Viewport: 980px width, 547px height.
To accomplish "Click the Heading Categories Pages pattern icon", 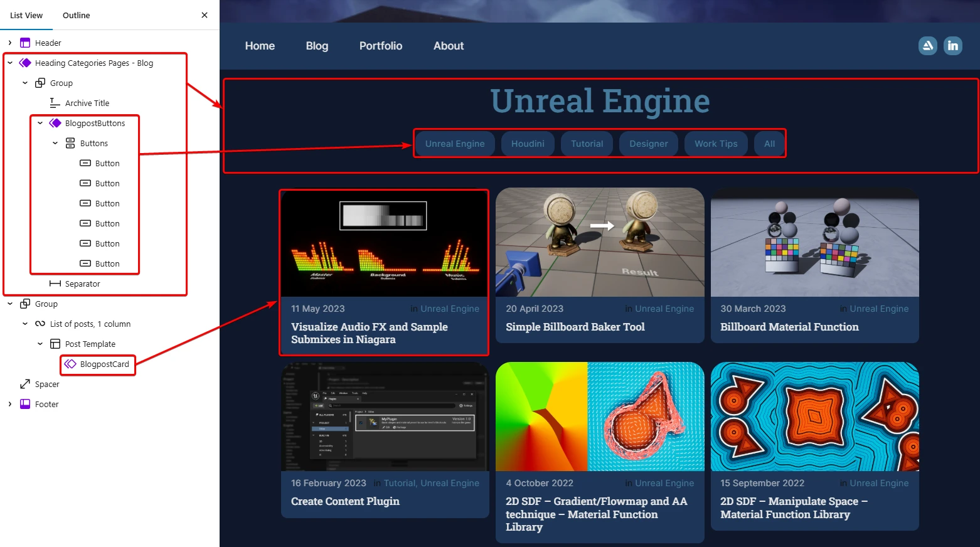I will pyautogui.click(x=25, y=63).
